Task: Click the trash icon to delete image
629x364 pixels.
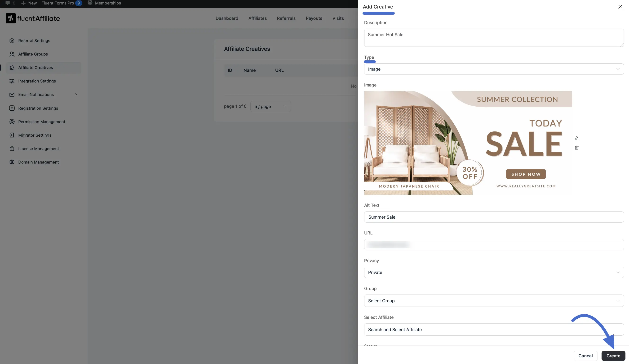Action: point(576,147)
